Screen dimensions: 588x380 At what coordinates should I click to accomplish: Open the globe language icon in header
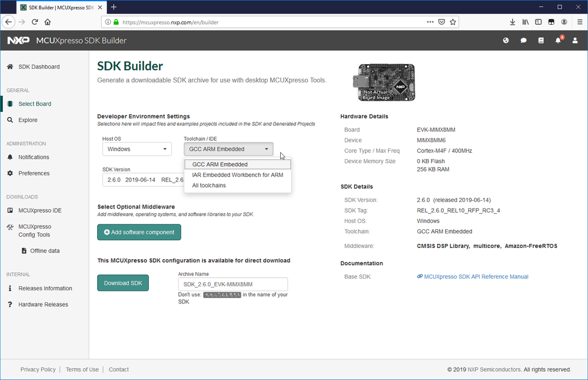(x=506, y=41)
